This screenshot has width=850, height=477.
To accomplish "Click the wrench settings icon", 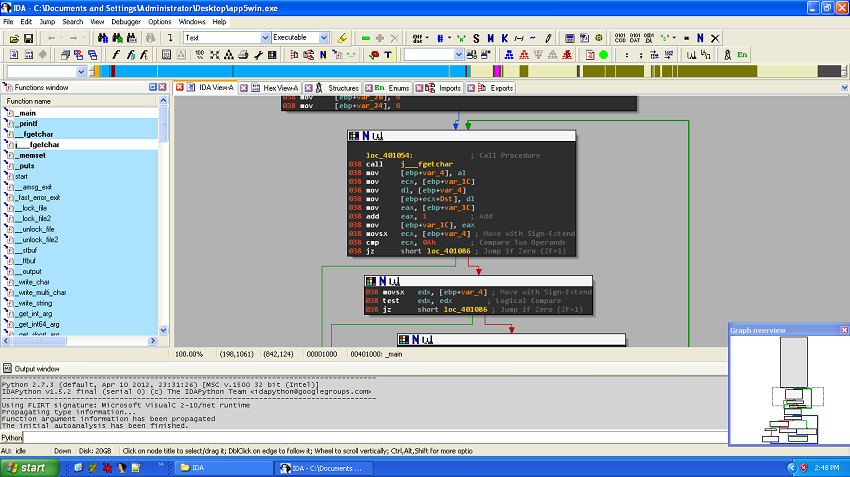I will pos(258,55).
